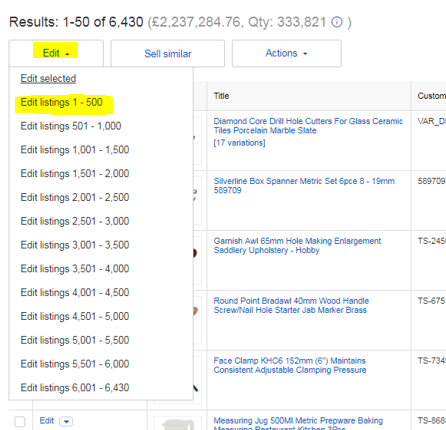Viewport: 446px width, 430px height.
Task: Open Diamond Core Drill Hole Cutters listing
Action: pyautogui.click(x=308, y=126)
